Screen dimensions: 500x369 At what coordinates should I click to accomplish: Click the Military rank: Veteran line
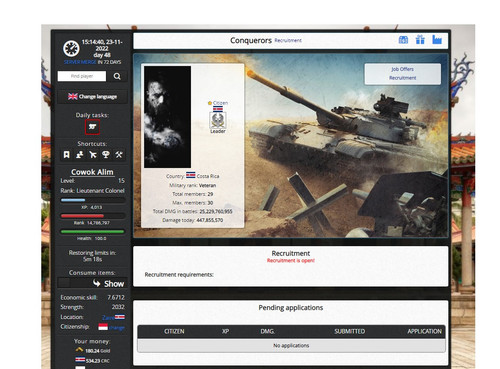pos(193,185)
